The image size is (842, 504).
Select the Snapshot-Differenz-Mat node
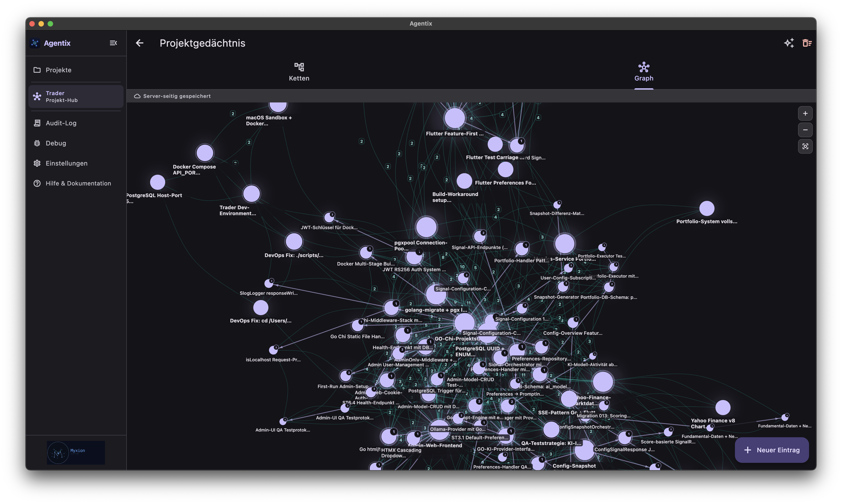click(557, 205)
